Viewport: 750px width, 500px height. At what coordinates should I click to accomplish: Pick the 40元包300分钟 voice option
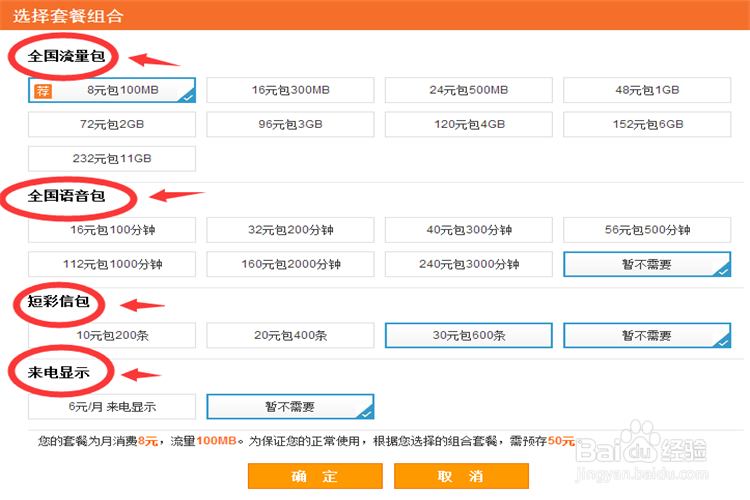tap(469, 230)
